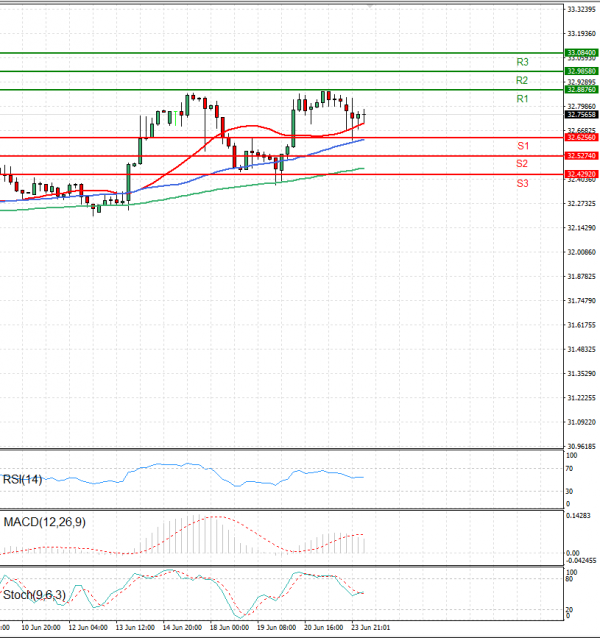Click the 23 Jun 21:01 time label

click(371, 627)
